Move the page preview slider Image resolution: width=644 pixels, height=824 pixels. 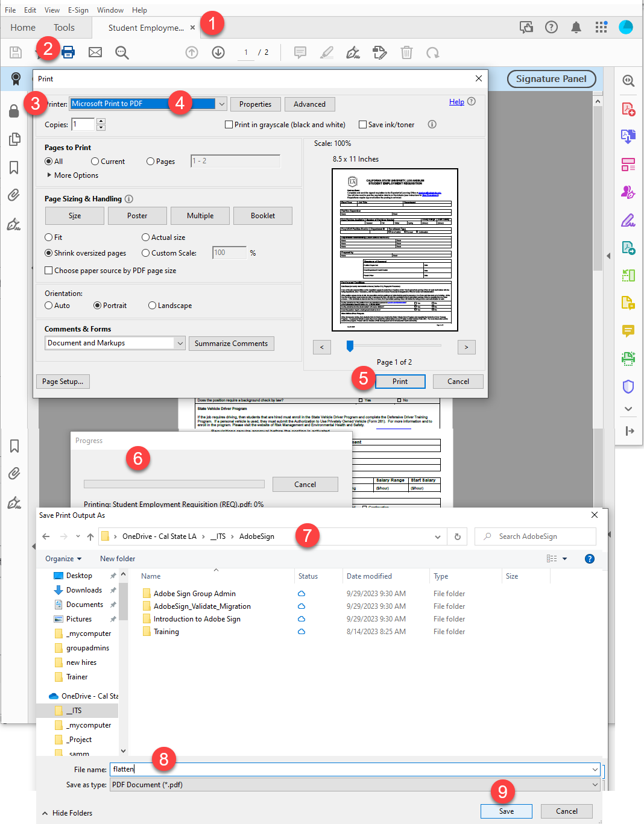[x=350, y=346]
